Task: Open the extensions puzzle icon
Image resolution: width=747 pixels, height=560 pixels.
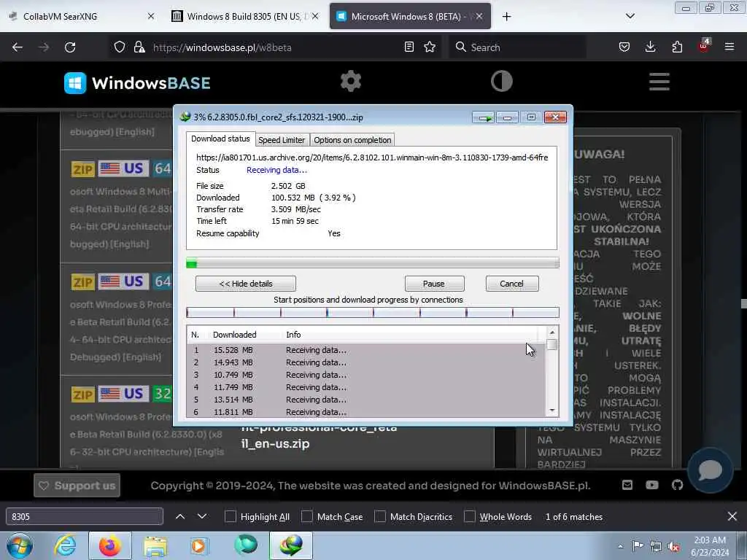Action: 677,47
